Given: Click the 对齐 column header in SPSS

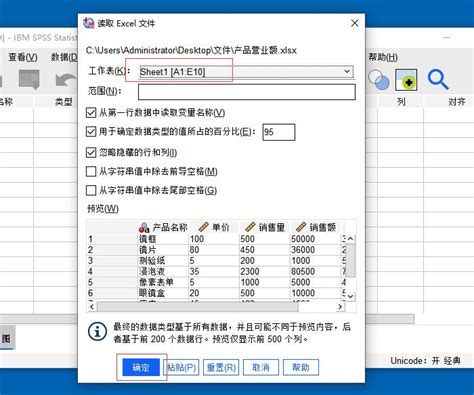Looking at the screenshot, I should [x=456, y=101].
